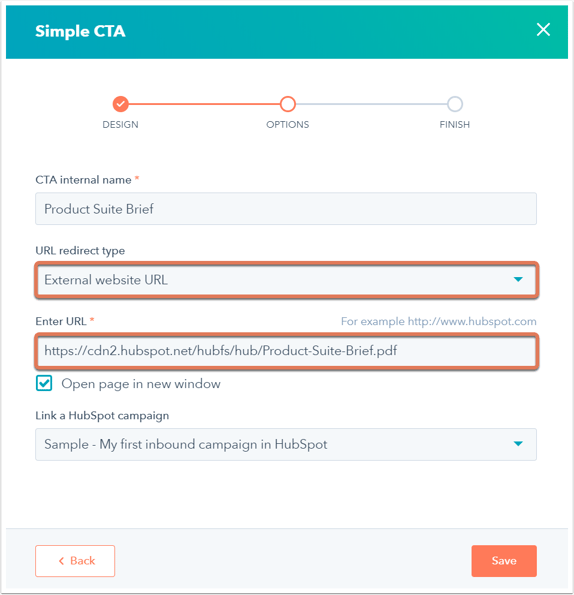
Task: Click the Save button
Action: 504,561
